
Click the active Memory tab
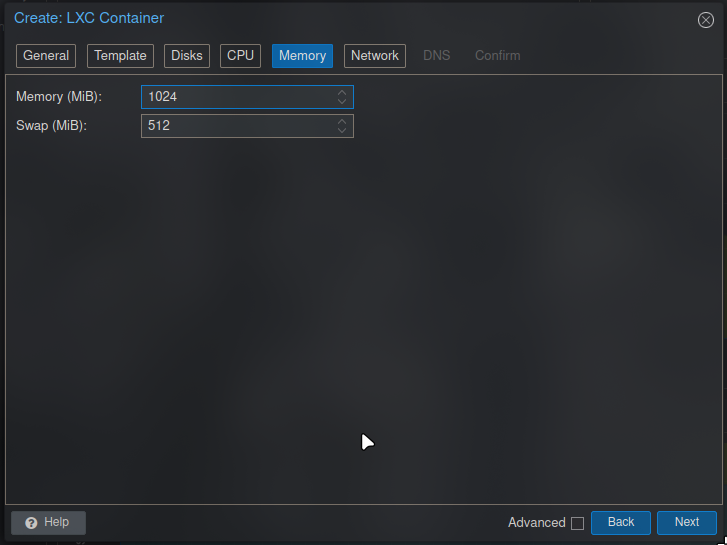pyautogui.click(x=302, y=56)
